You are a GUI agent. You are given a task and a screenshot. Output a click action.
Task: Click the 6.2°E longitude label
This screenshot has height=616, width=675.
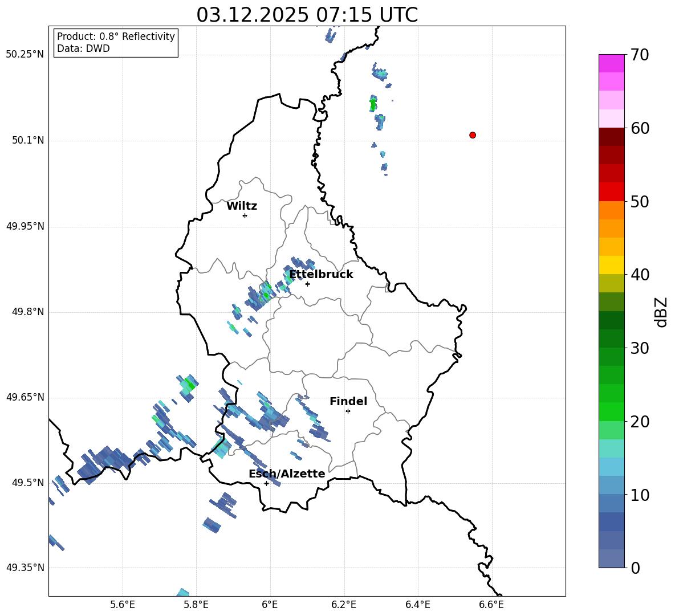pyautogui.click(x=344, y=605)
